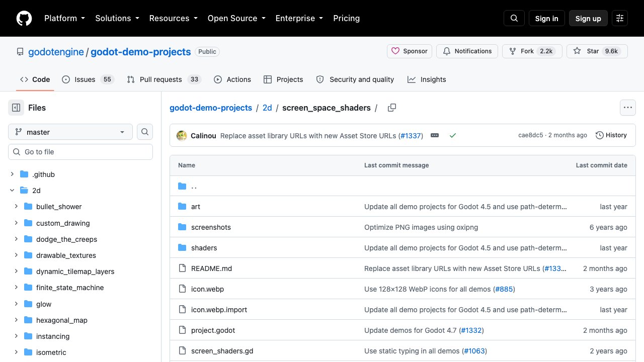Expand the bullet_shower folder chevron
The height and width of the screenshot is (362, 644).
coord(16,207)
